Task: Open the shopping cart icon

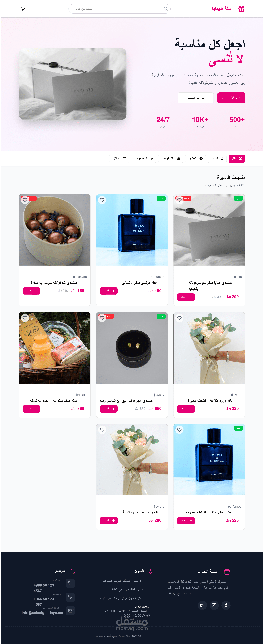Action: (23, 9)
